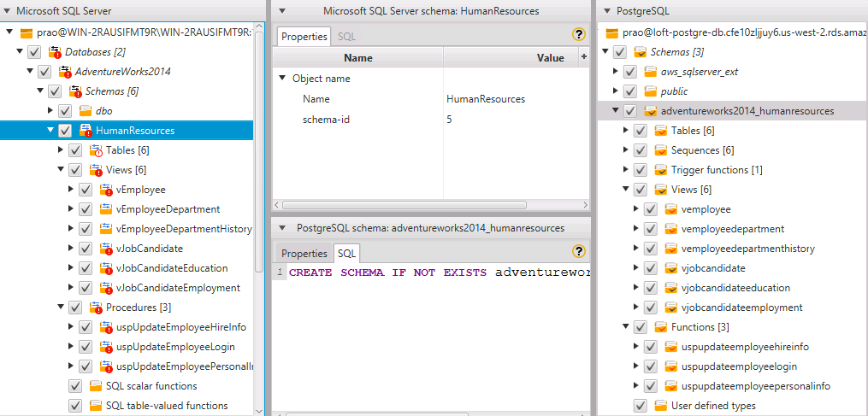This screenshot has width=868, height=416.
Task: Click the HumanResources name value cell
Action: 486,99
